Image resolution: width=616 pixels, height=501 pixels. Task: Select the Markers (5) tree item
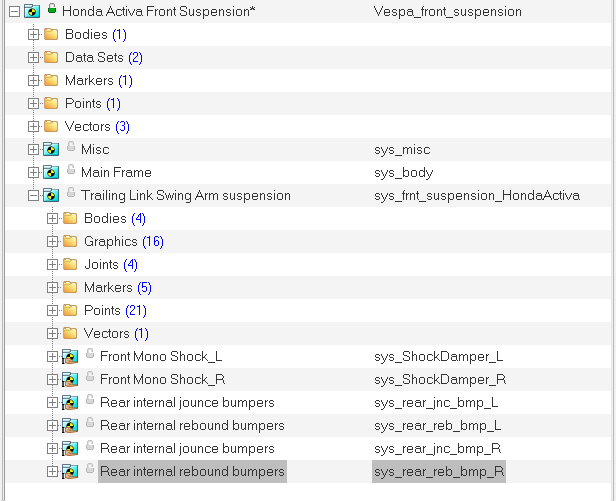pos(117,288)
